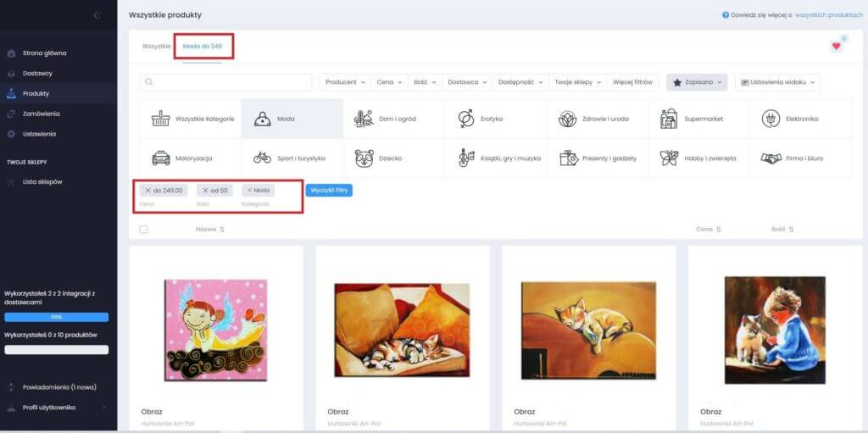The height and width of the screenshot is (433, 868).
Task: Expand the Cena filter dropdown
Action: [389, 82]
